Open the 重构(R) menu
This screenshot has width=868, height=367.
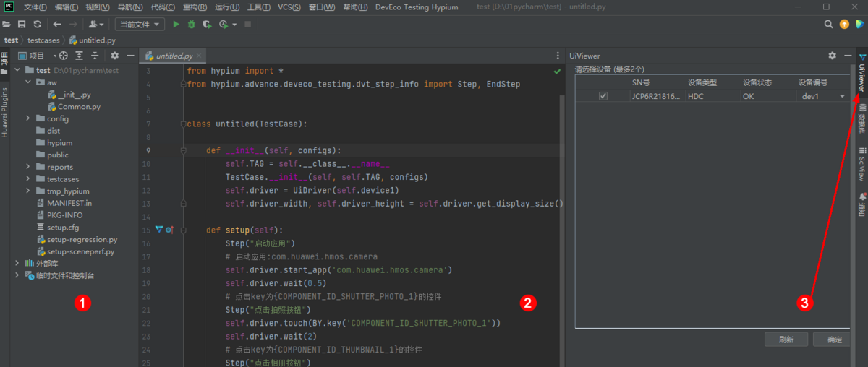pos(195,7)
